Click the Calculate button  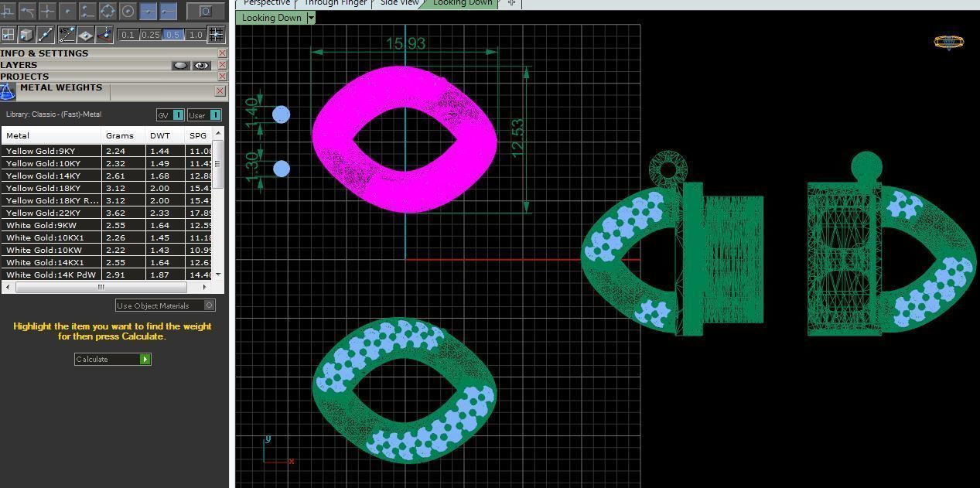tap(113, 359)
